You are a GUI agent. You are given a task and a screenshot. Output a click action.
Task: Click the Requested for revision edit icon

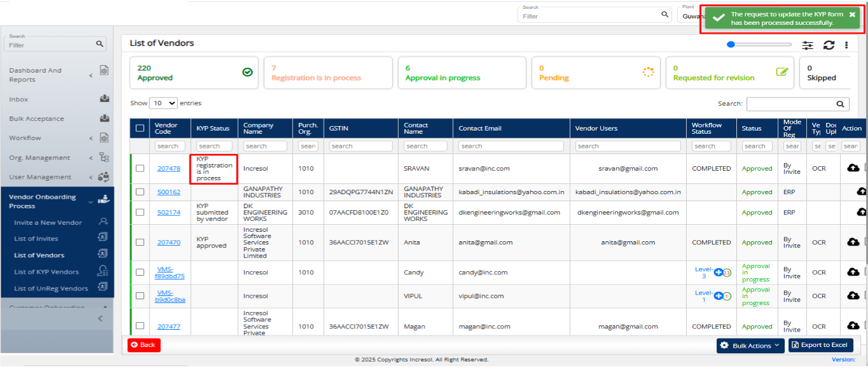[x=782, y=72]
